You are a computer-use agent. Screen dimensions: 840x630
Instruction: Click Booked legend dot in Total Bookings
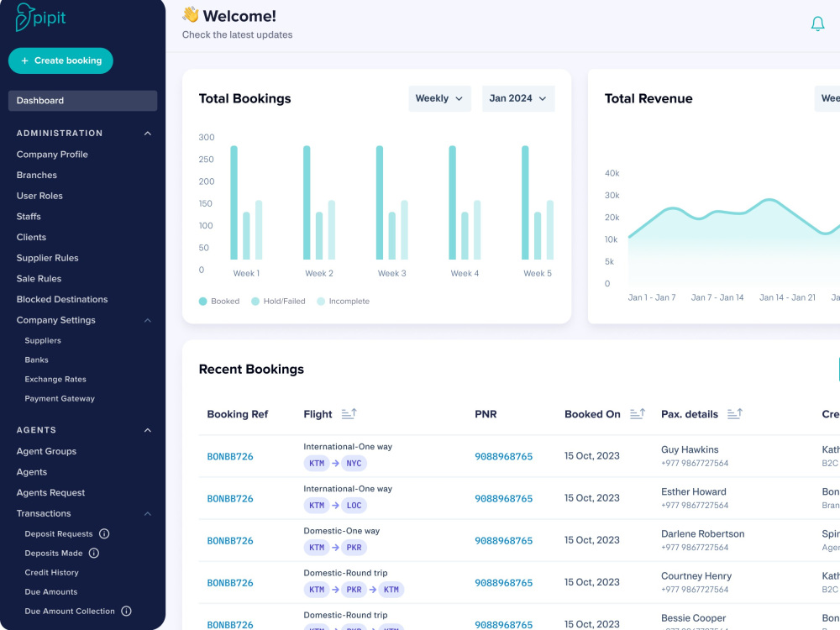203,301
